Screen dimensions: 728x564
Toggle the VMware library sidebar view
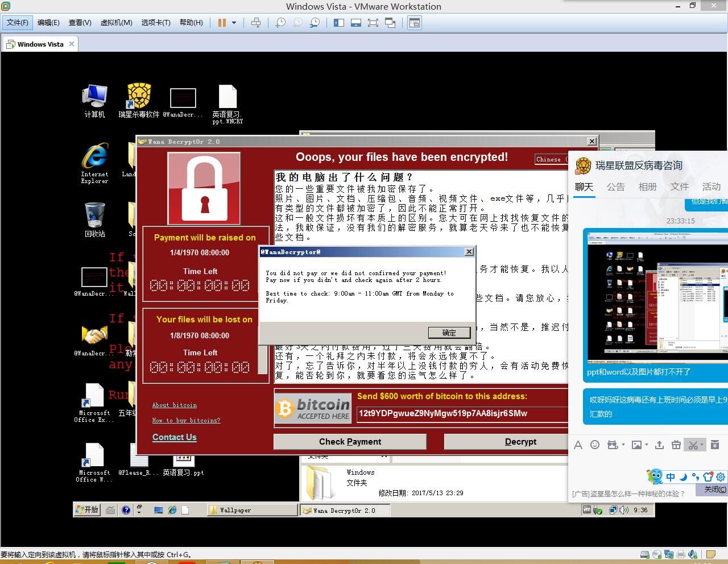339,23
